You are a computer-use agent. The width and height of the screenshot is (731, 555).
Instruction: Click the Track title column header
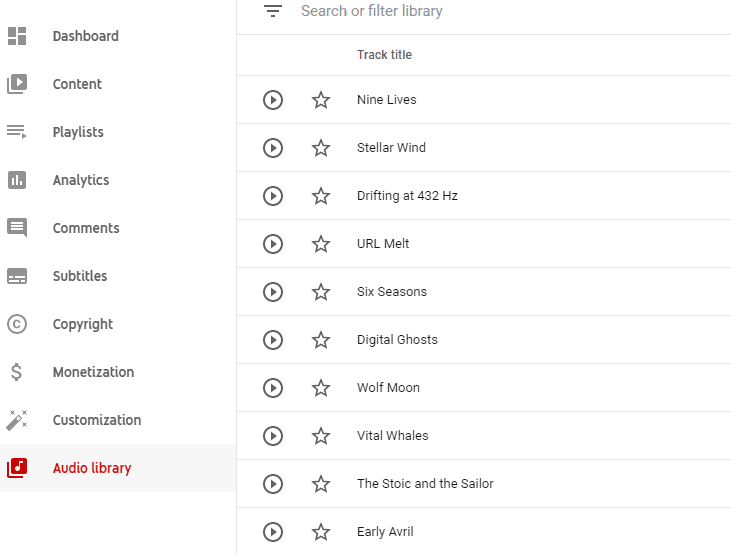click(385, 55)
